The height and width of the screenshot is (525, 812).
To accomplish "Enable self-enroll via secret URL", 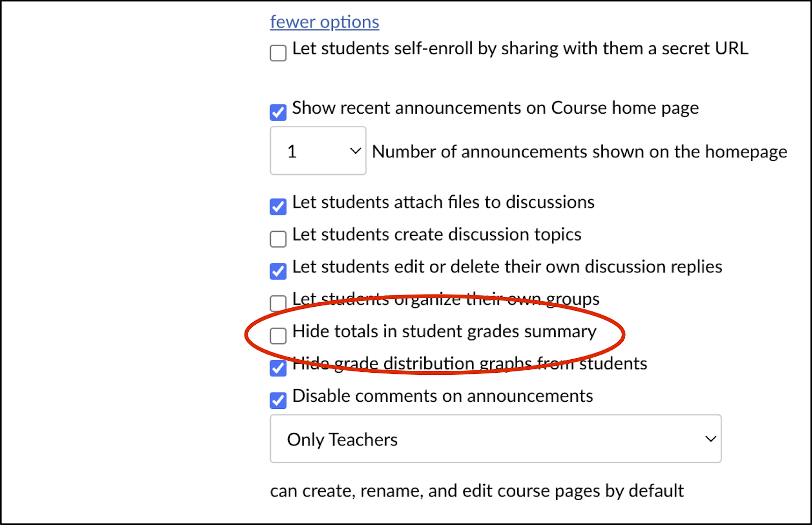I will (x=278, y=53).
